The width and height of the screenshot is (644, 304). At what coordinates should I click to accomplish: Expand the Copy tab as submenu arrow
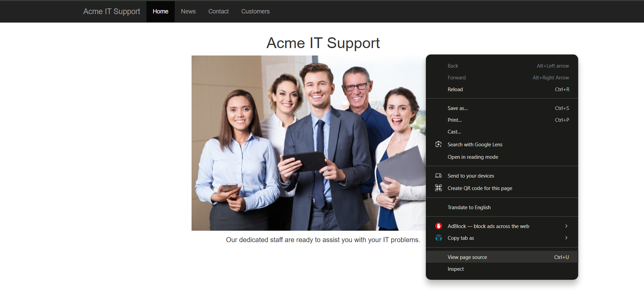566,238
